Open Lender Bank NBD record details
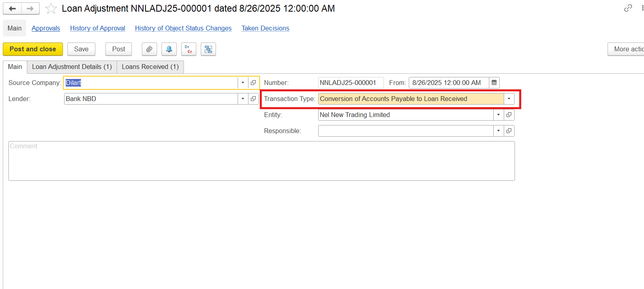The image size is (644, 289). (x=253, y=99)
